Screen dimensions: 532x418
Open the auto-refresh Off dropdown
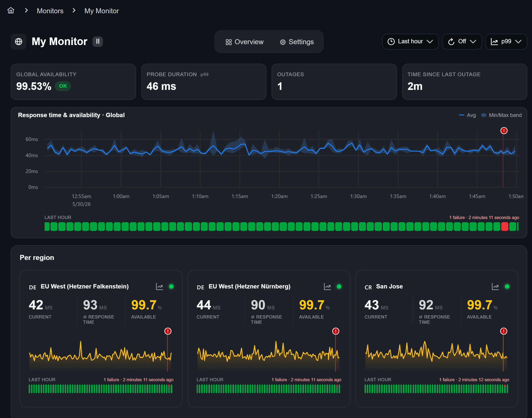click(462, 42)
